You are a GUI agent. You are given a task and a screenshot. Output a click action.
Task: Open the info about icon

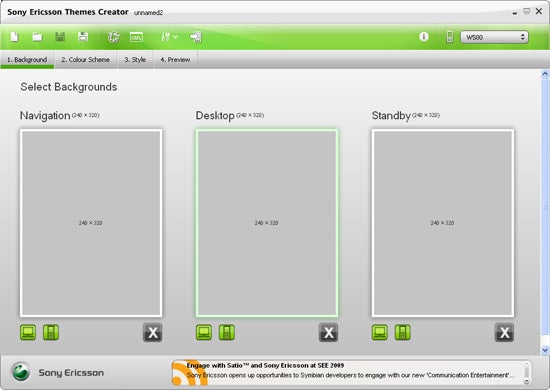[424, 36]
